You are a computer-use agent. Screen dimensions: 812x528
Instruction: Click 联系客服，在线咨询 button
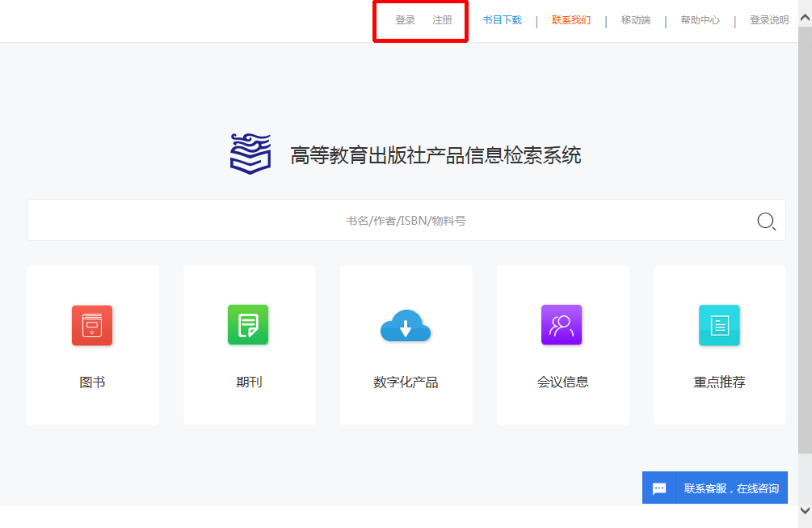pyautogui.click(x=715, y=488)
